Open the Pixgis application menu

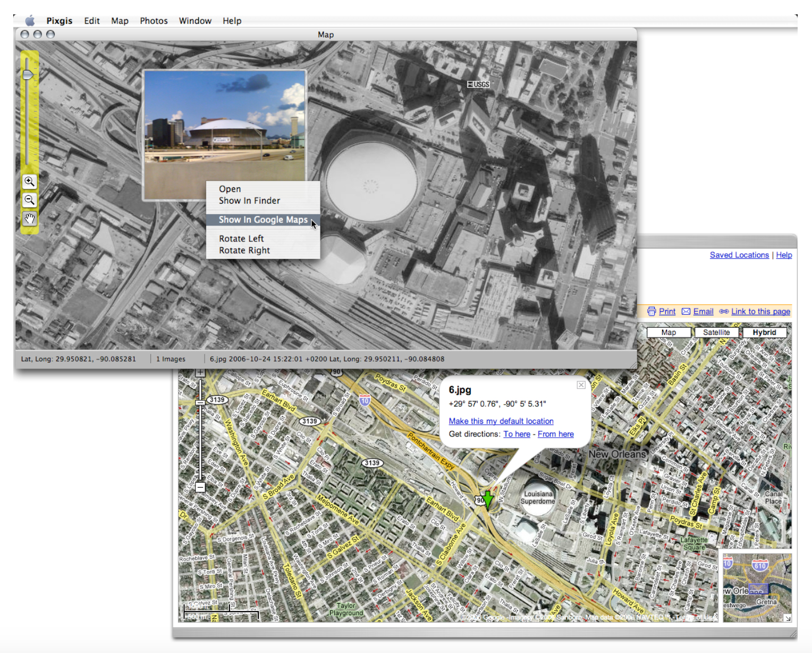coord(59,21)
